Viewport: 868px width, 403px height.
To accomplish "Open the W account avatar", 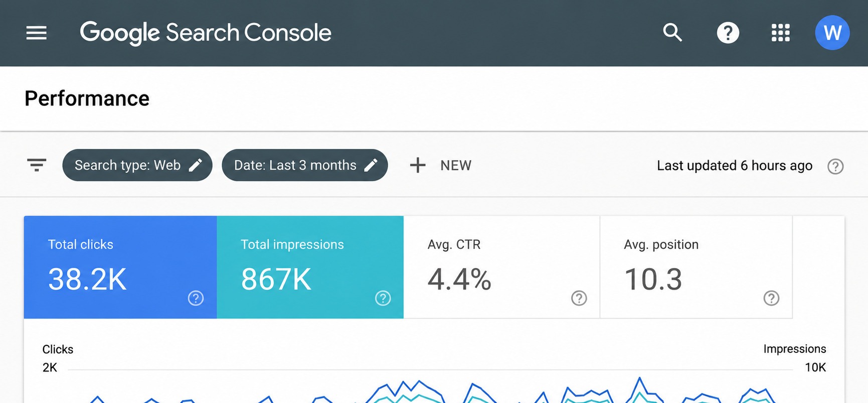I will click(x=832, y=33).
